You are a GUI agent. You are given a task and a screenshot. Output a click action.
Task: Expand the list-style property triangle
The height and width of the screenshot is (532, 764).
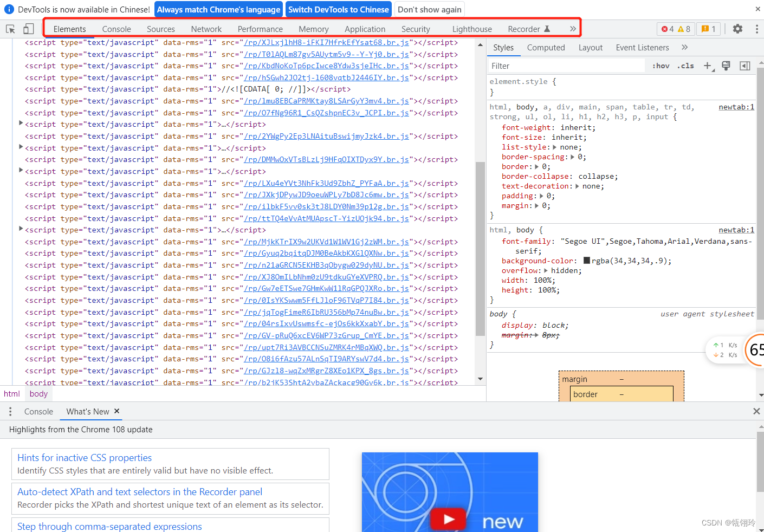click(x=554, y=147)
